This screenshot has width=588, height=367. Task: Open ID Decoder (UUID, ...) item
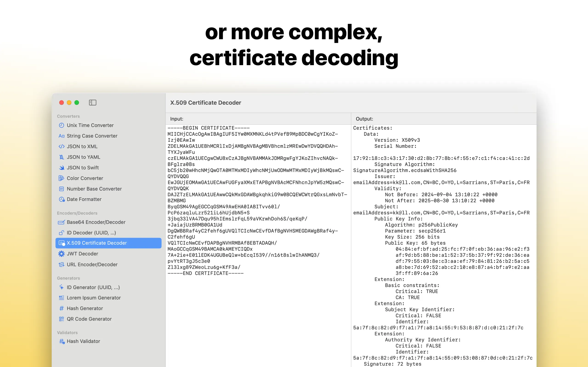(91, 233)
